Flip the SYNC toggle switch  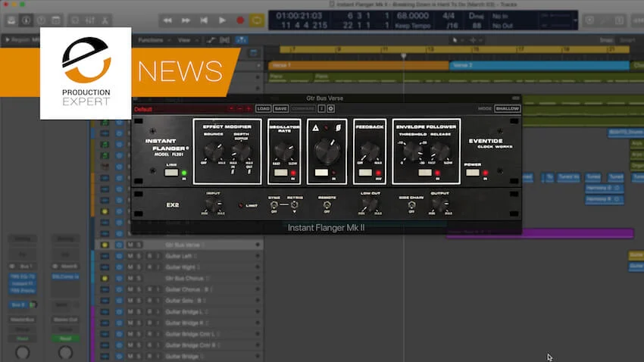pos(274,205)
